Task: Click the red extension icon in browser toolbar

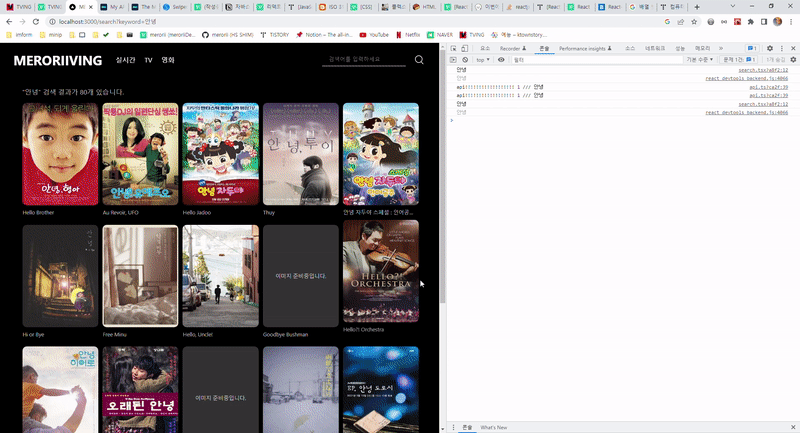Action: (x=737, y=22)
